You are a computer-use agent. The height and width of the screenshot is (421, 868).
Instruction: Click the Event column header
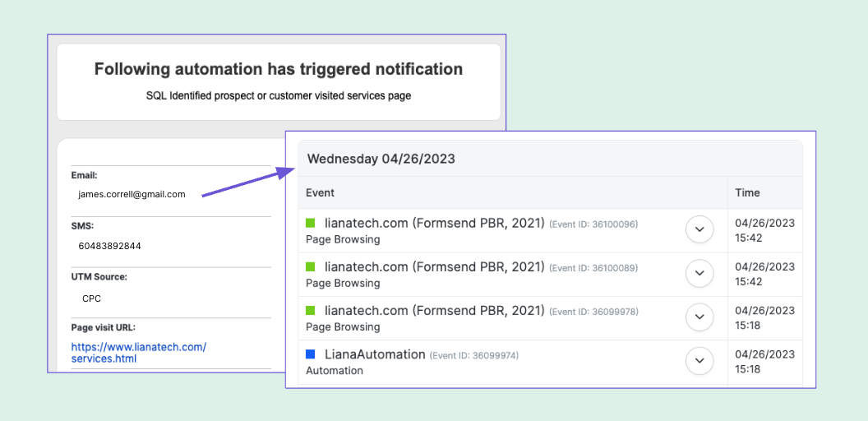coord(320,192)
